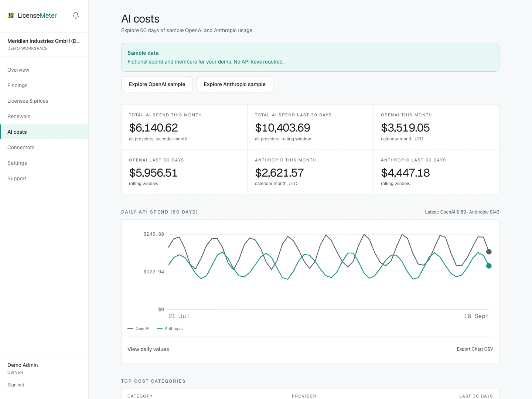This screenshot has width=532, height=399.
Task: Click the LAST 30 DAYS column header
Action: point(476,396)
